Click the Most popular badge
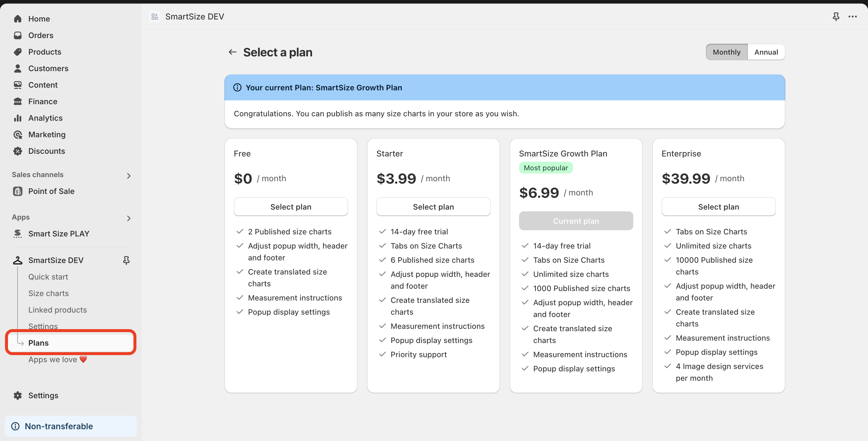Screen dimensions: 868x441 click(x=546, y=168)
